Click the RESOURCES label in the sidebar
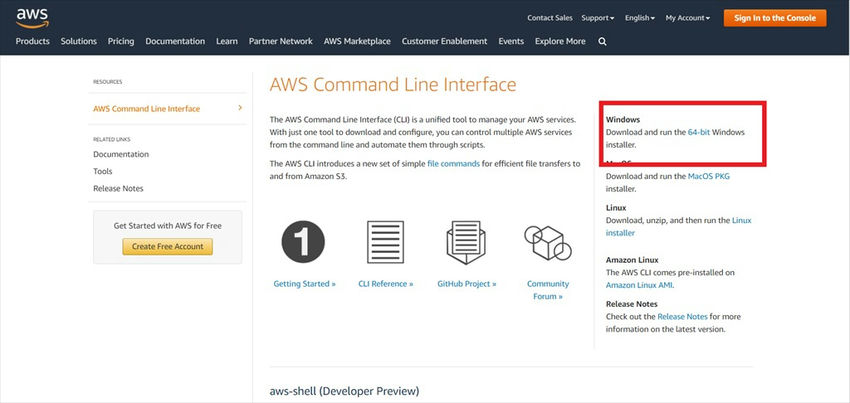 (x=107, y=82)
